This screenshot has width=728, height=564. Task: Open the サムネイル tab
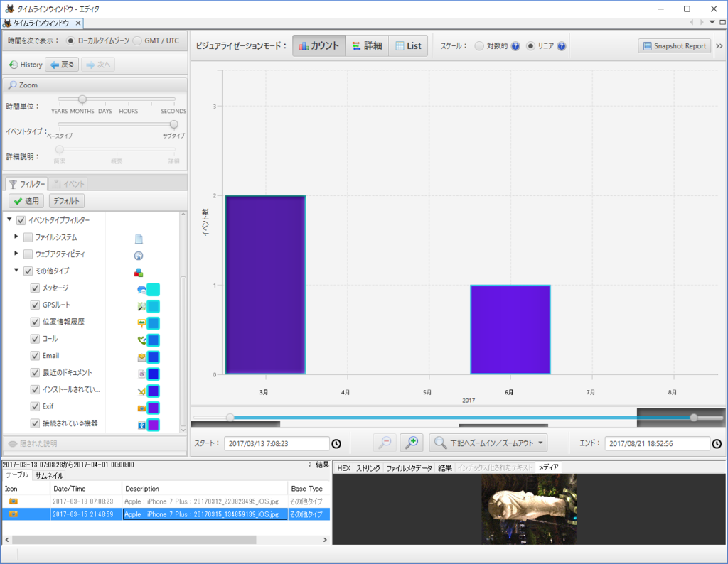(49, 476)
